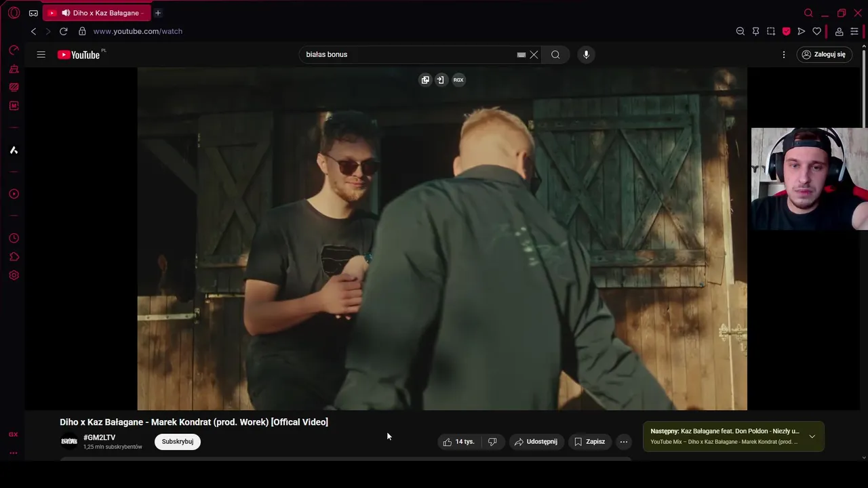Search open tabs with red magnifier icon
The height and width of the screenshot is (488, 868).
tap(808, 13)
